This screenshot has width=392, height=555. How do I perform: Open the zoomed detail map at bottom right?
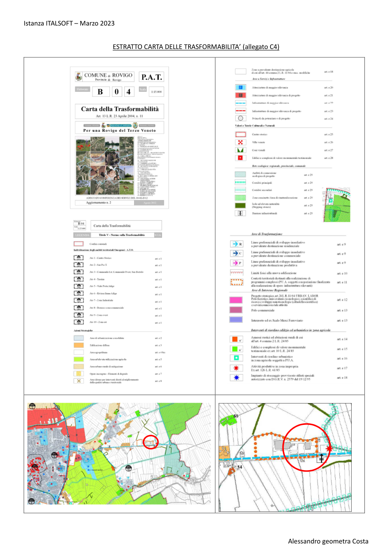pyautogui.click(x=285, y=457)
